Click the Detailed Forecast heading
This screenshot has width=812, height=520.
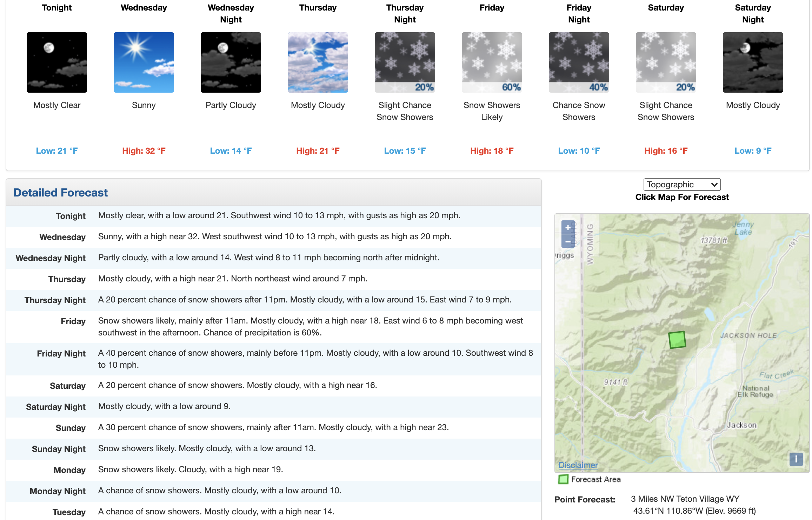(x=60, y=193)
